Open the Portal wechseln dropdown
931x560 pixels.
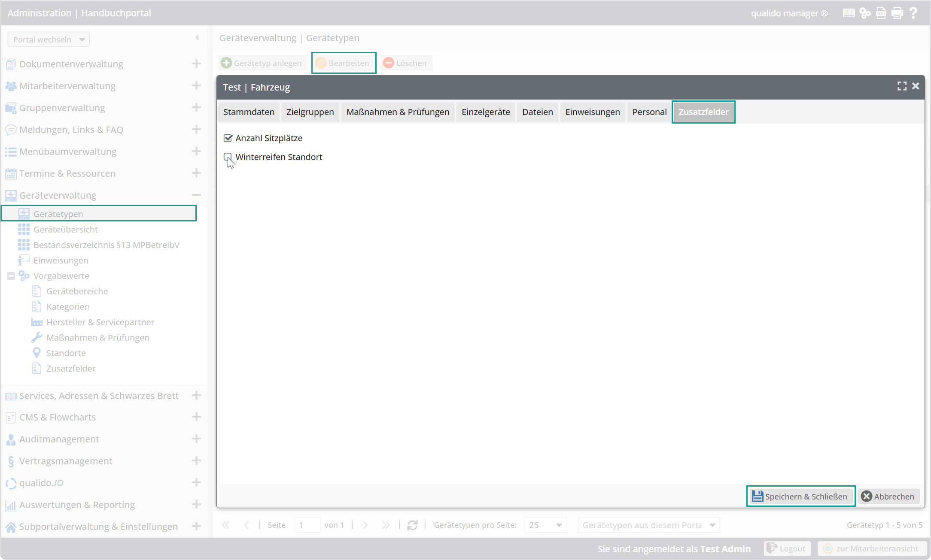point(49,39)
